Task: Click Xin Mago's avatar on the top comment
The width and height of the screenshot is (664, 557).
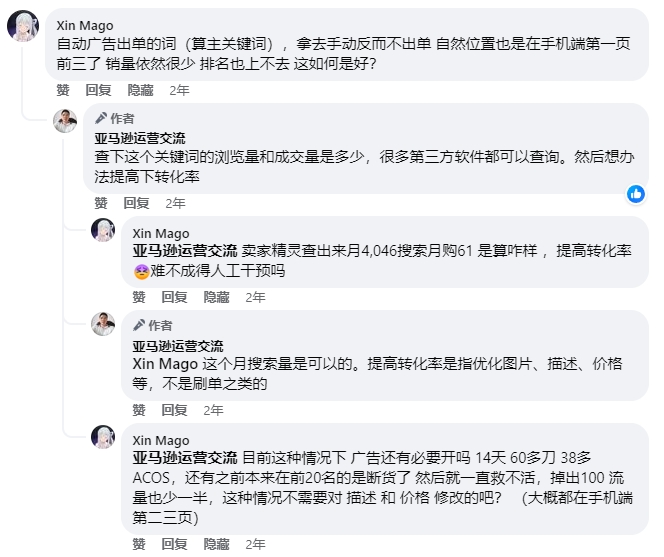Action: pos(22,27)
